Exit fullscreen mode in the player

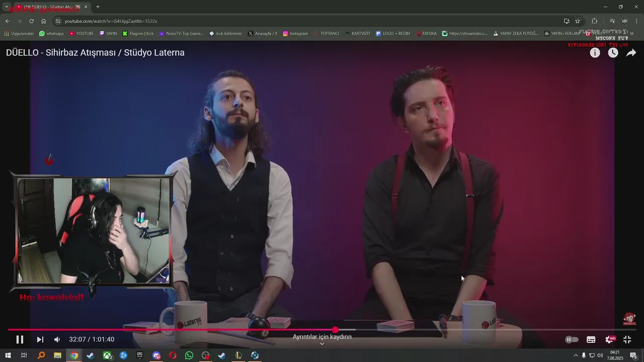(x=627, y=339)
